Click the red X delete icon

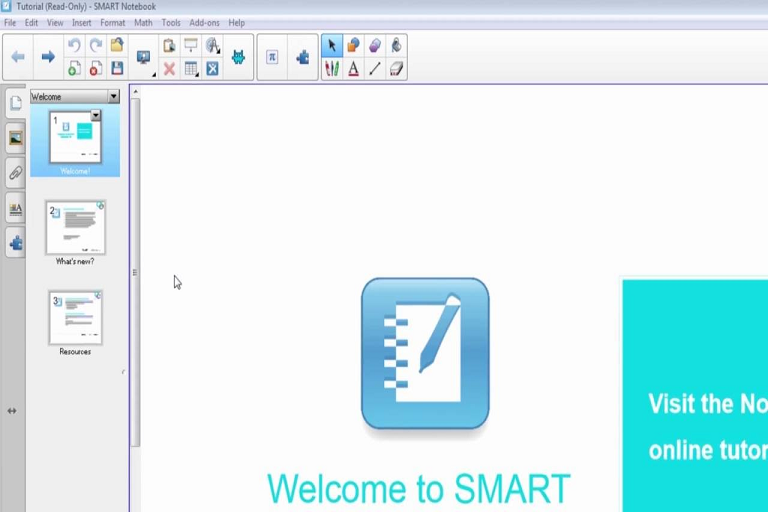(x=169, y=69)
